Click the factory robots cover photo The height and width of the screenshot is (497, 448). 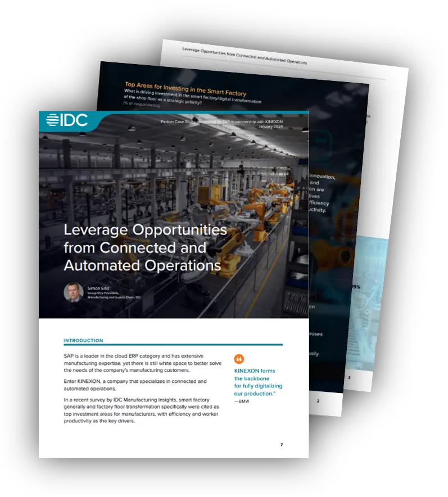click(174, 215)
